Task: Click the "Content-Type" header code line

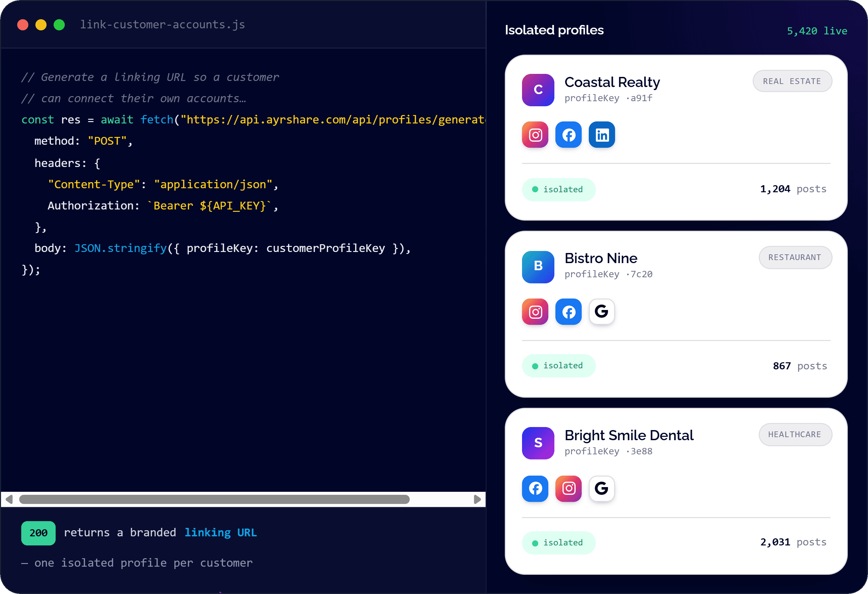Action: (163, 185)
